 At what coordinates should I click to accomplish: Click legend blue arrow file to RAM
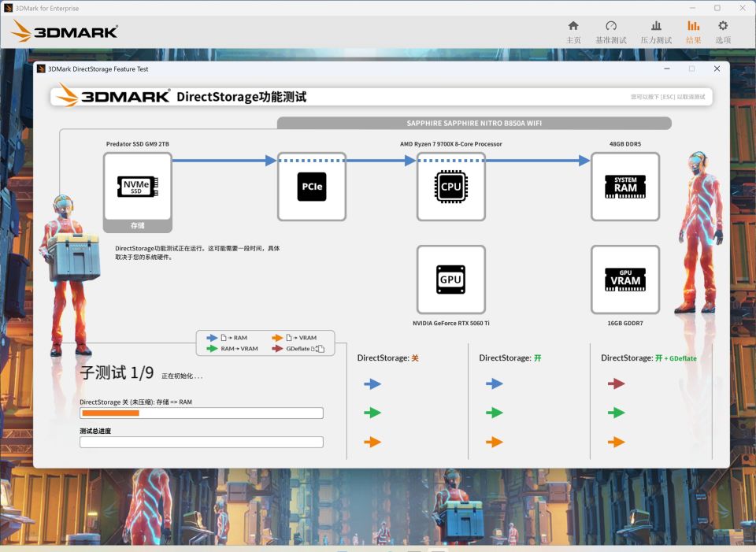pyautogui.click(x=212, y=338)
